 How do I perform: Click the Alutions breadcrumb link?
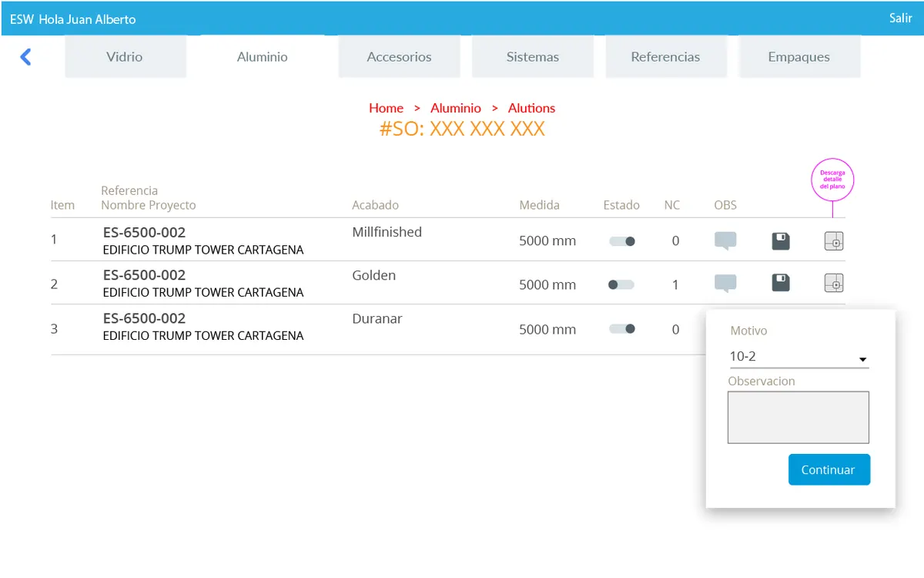coord(531,108)
